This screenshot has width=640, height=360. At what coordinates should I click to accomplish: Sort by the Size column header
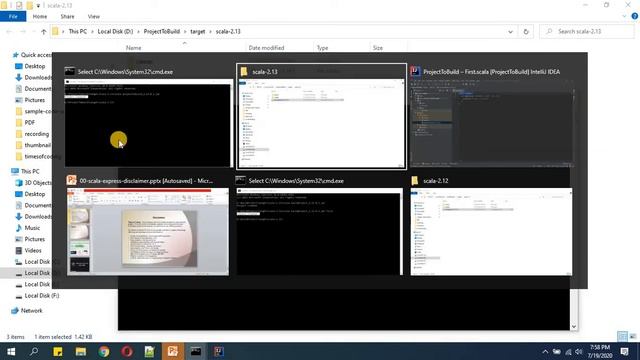pos(378,48)
